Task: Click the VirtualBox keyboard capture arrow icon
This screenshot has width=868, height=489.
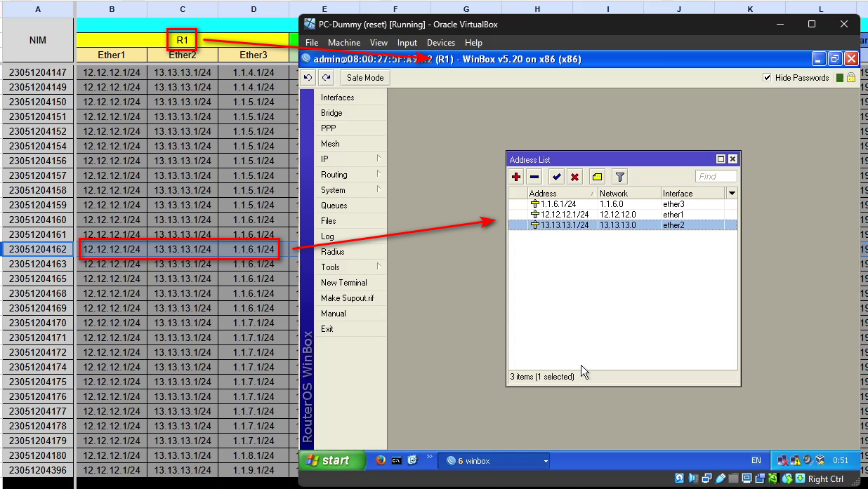Action: (801, 478)
